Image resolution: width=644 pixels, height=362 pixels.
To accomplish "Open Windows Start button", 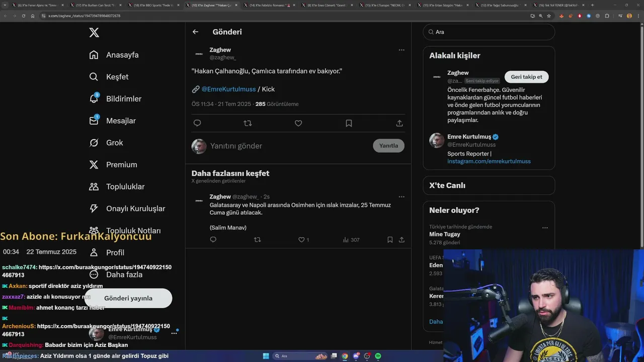I will tap(266, 356).
